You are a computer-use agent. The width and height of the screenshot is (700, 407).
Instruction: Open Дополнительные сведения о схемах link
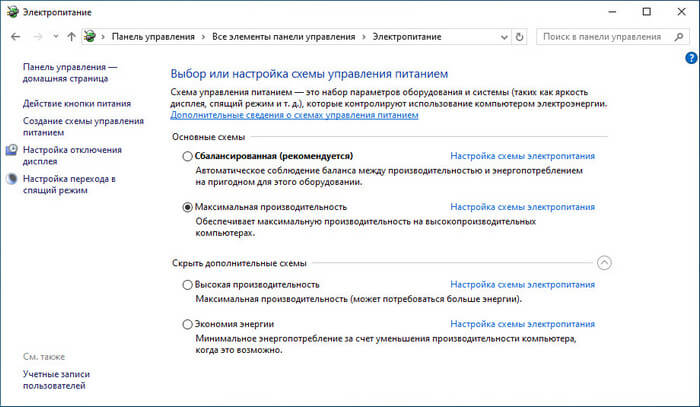pyautogui.click(x=294, y=115)
